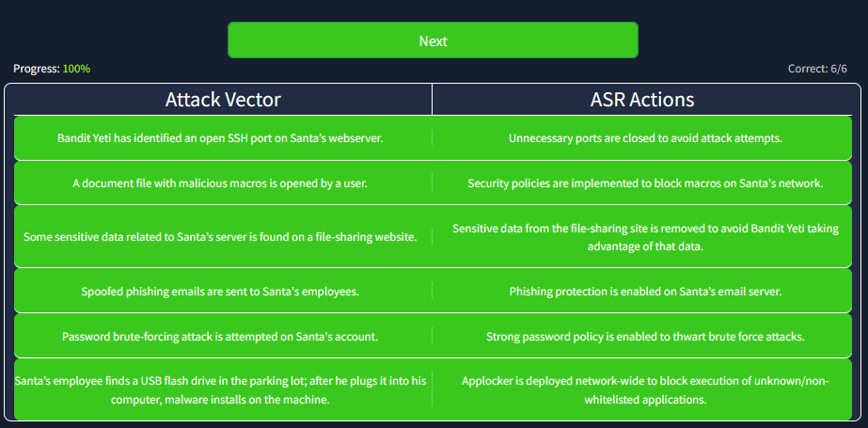
Task: Click the divider between first row cells
Action: point(433,138)
